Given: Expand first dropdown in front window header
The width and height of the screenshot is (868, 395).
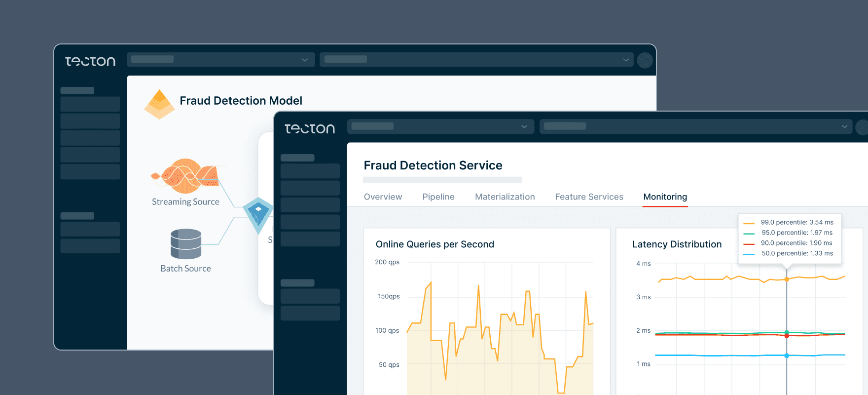Looking at the screenshot, I should tap(441, 126).
